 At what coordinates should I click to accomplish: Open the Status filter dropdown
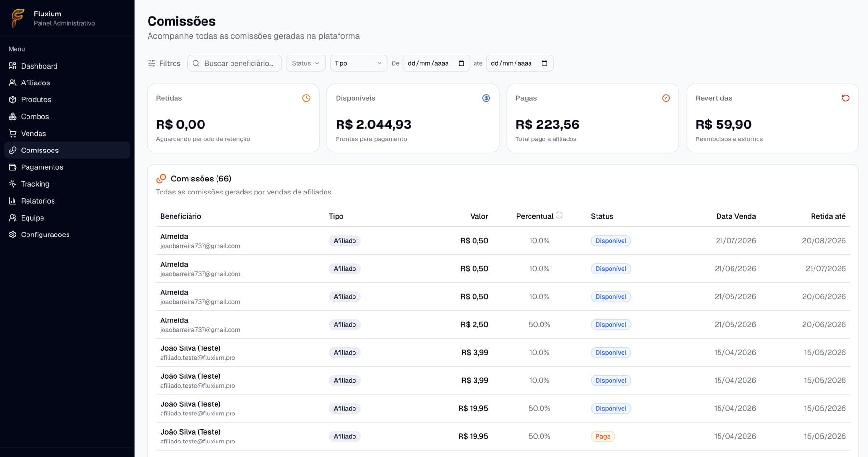coord(306,63)
